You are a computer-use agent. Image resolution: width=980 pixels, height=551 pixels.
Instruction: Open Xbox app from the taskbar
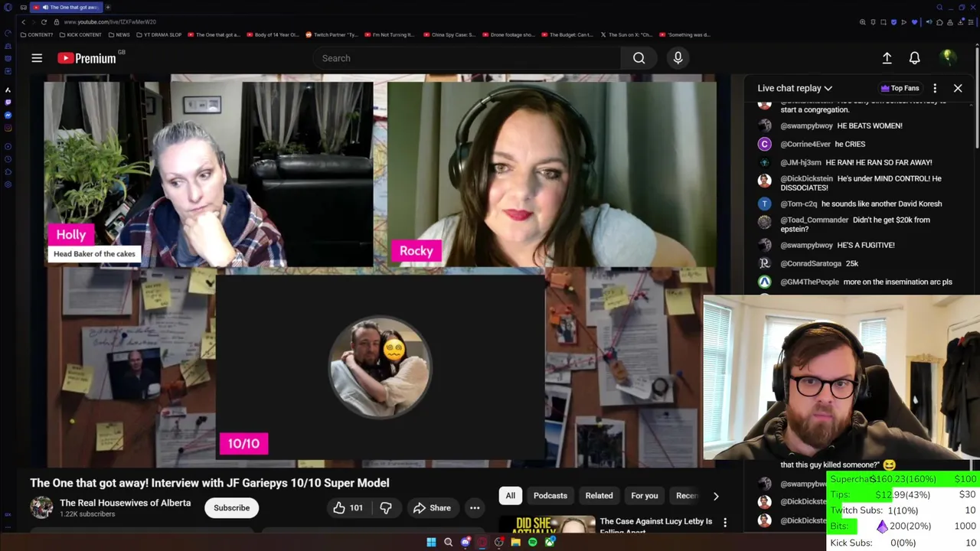click(549, 543)
